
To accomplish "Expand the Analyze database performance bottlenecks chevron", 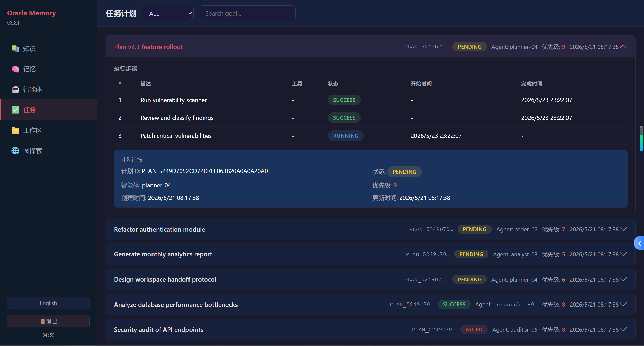I will (623, 305).
